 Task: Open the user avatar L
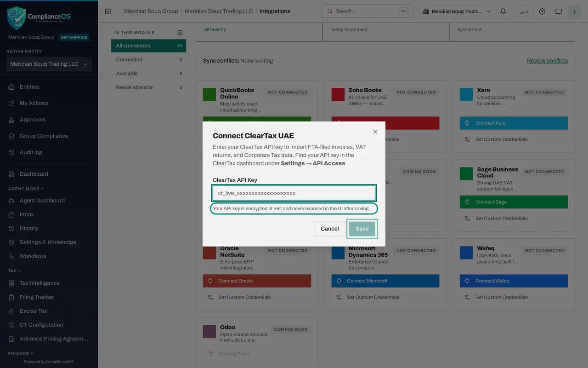[575, 11]
